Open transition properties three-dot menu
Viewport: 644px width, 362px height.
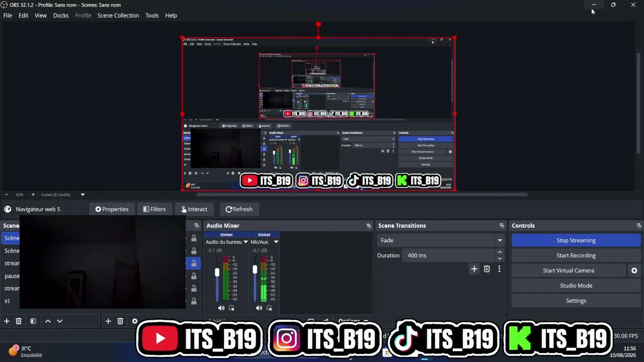[x=499, y=269]
